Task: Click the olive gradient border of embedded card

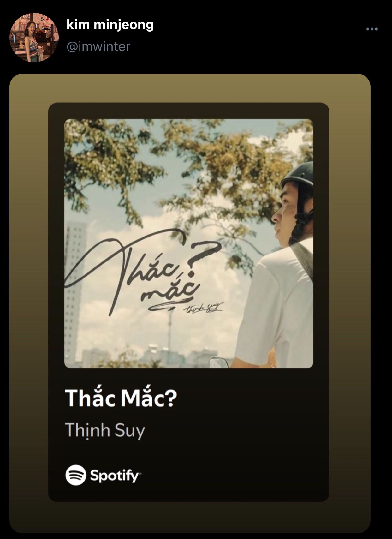Action: click(28, 284)
